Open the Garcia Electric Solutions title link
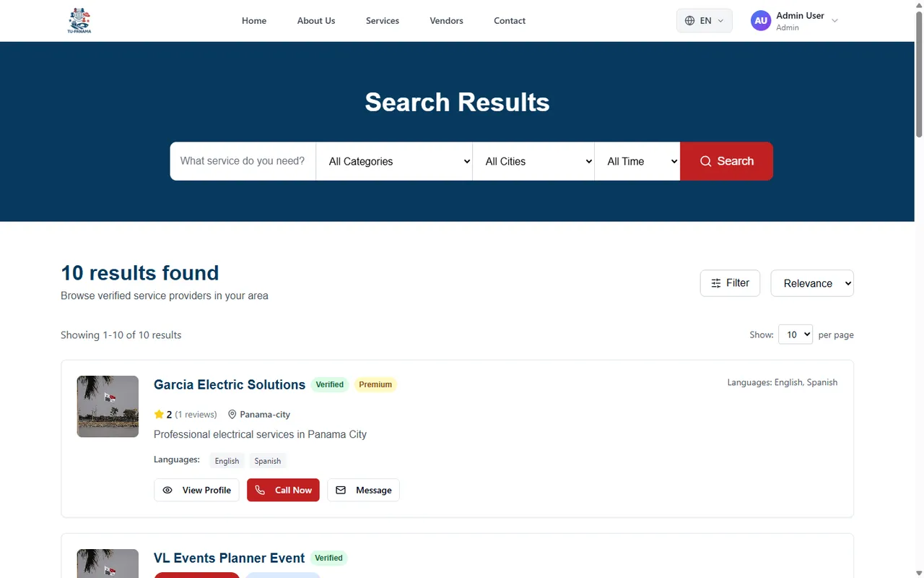The width and height of the screenshot is (924, 578). click(x=230, y=384)
